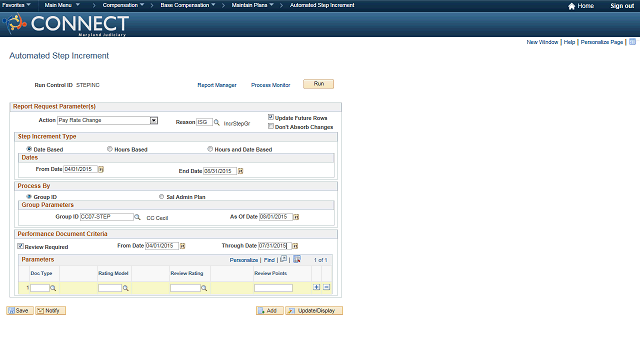Open the Doc Type lookup magnifier

coord(53,288)
